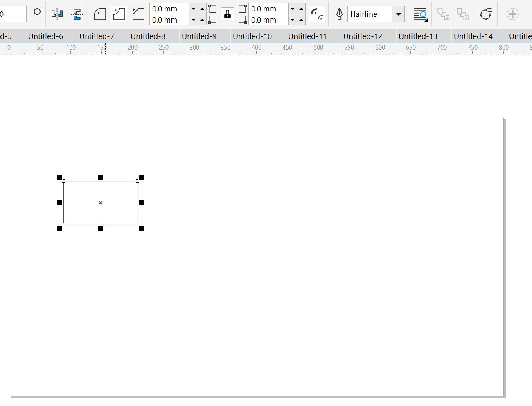Click the left-middle black selection handle
Image resolution: width=532 pixels, height=406 pixels.
(60, 203)
